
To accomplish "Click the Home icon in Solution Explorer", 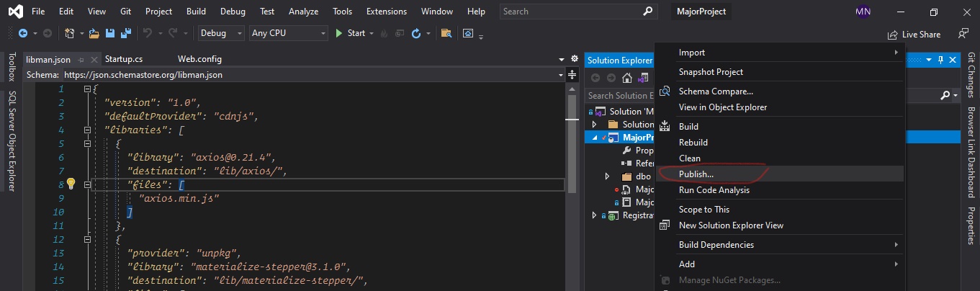I will pyautogui.click(x=627, y=78).
